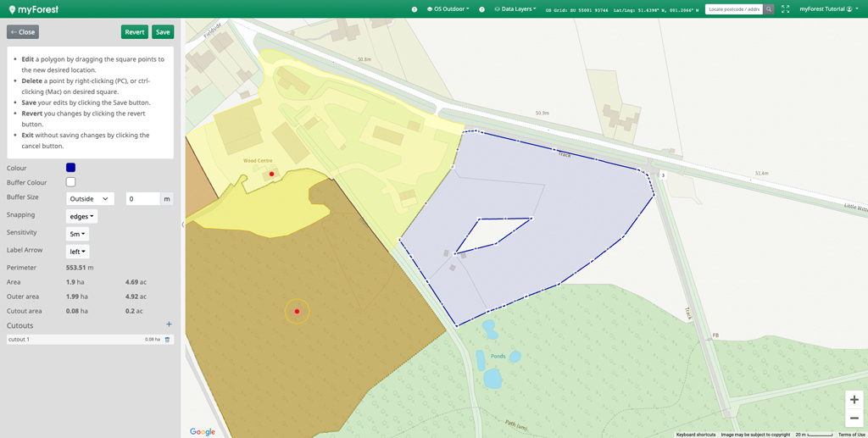Save the polygon edits
868x438 pixels.
pos(163,32)
